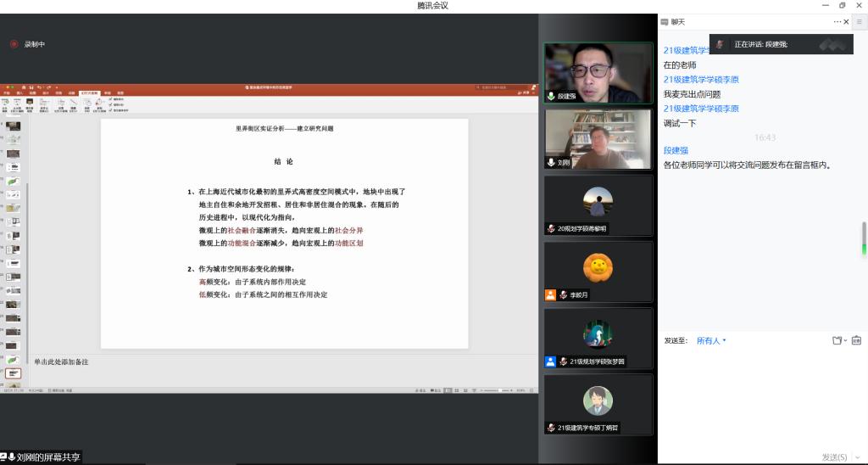Select 20规划学硕蒋黎明's participant tile

598,204
